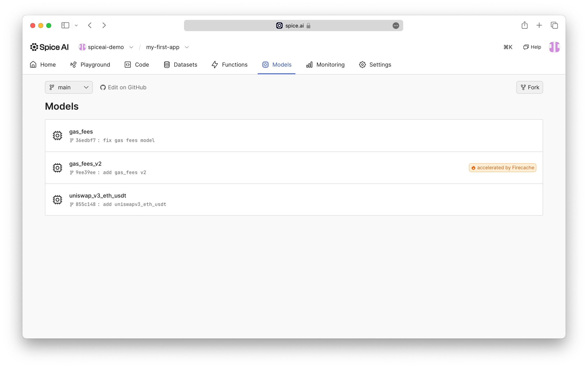Toggle the Safari sidebar
The image size is (588, 368).
65,25
